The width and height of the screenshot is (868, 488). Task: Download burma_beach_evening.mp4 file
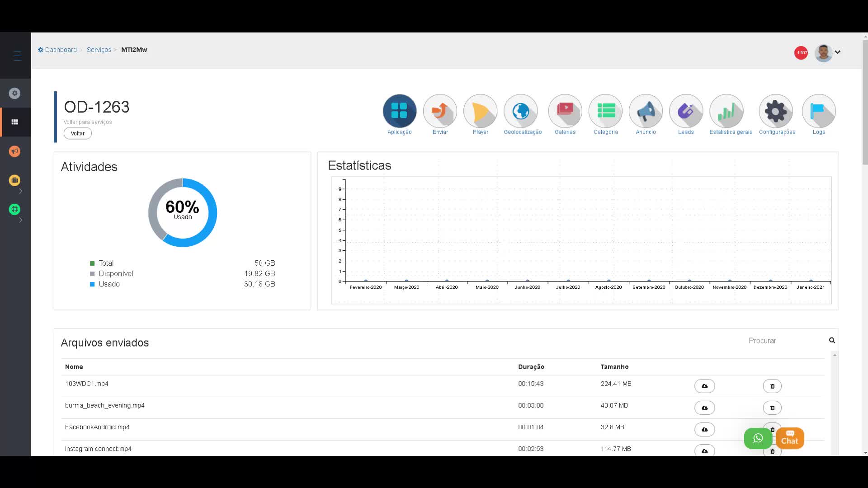pyautogui.click(x=704, y=408)
